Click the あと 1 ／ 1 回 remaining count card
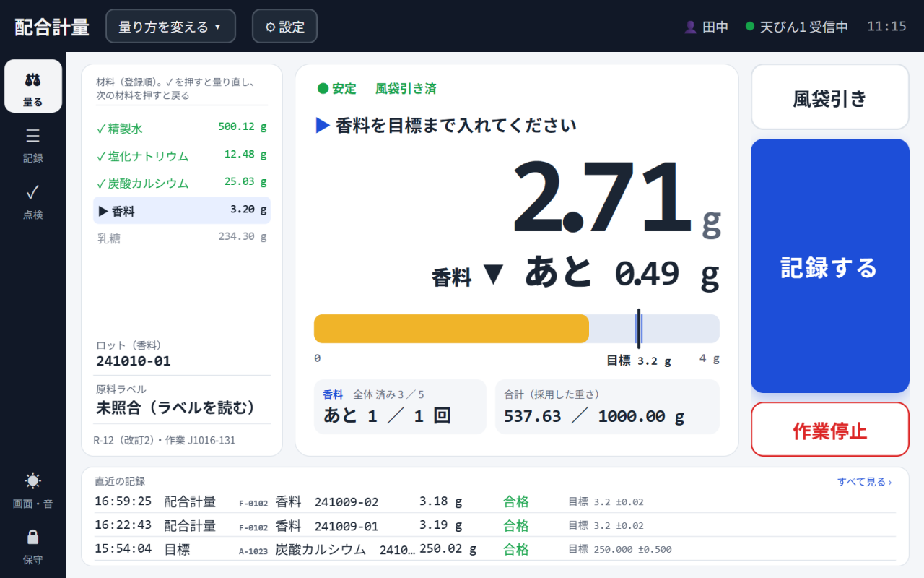924x578 pixels. tap(400, 407)
